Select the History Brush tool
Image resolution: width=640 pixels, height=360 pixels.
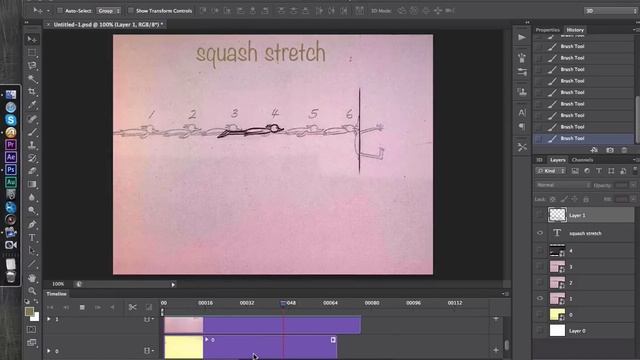pos(32,158)
